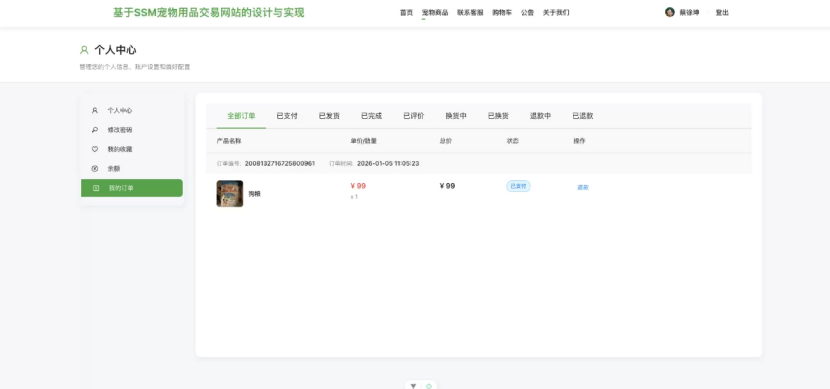Select 余额 in the left sidebar
This screenshot has width=830, height=389.
tap(132, 168)
